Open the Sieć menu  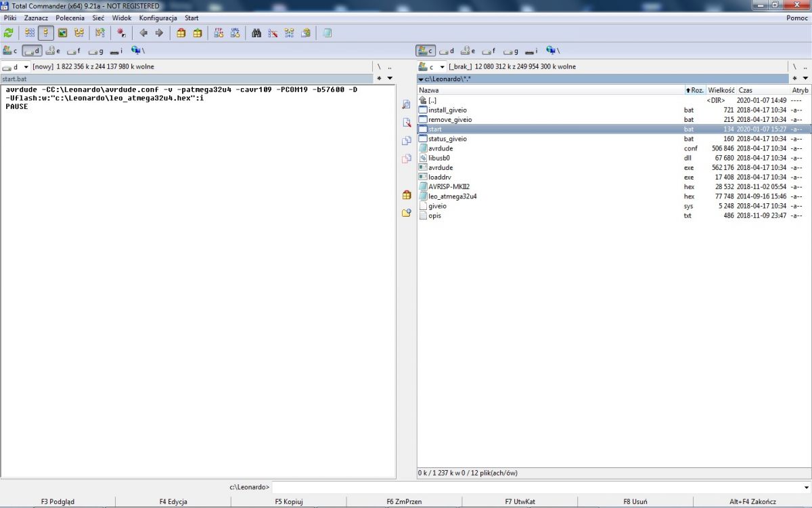tap(99, 18)
